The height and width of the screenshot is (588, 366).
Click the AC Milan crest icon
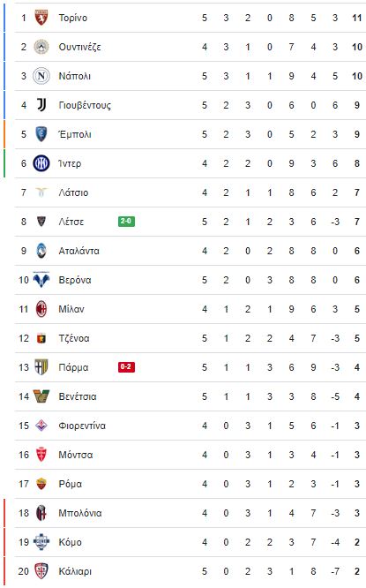click(41, 309)
